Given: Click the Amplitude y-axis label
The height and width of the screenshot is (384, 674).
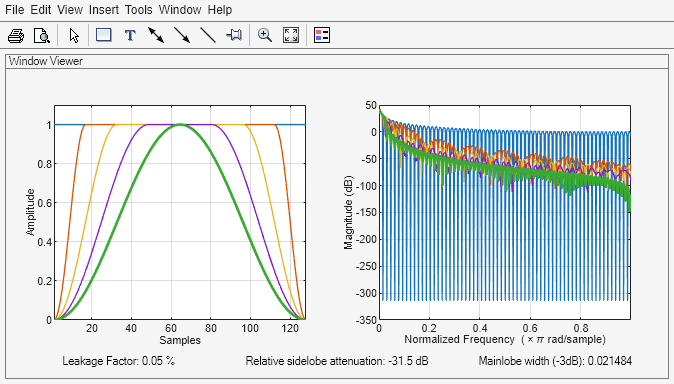Looking at the screenshot, I should (30, 212).
